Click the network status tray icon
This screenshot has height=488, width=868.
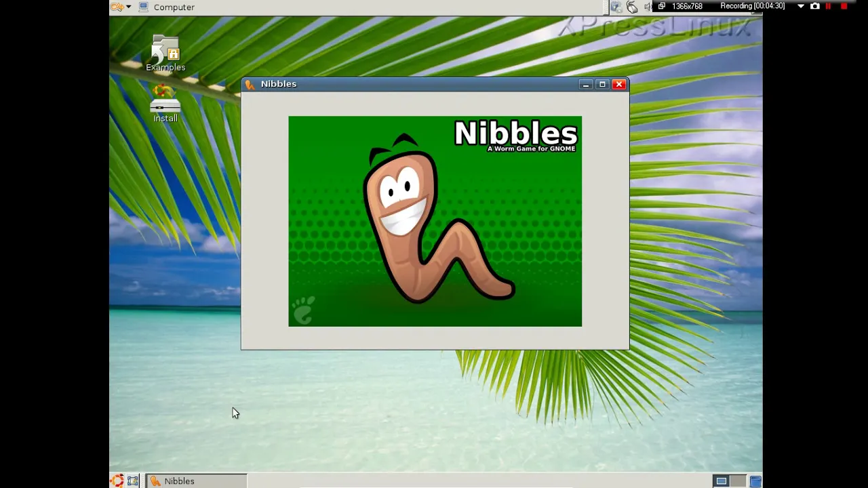(616, 7)
